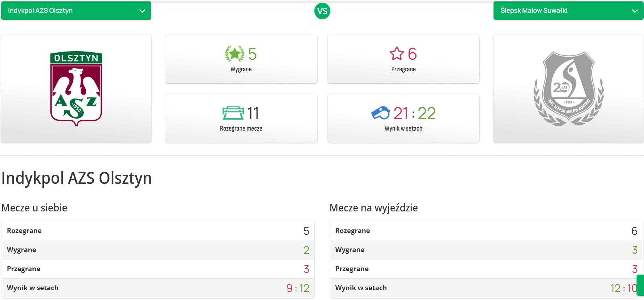The height and width of the screenshot is (300, 644).
Task: Click the value 6 for away Rozegrane
Action: (x=634, y=231)
